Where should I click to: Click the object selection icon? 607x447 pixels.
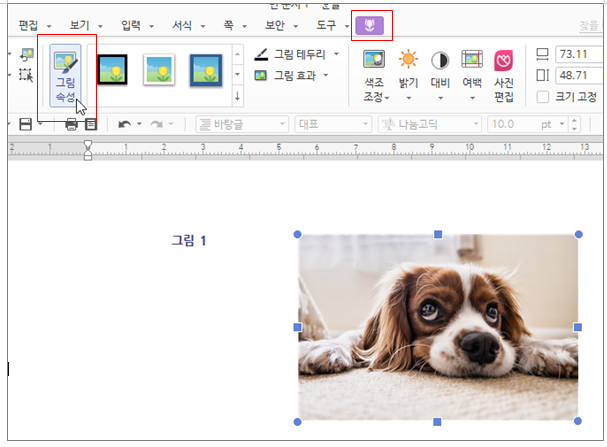tap(26, 75)
